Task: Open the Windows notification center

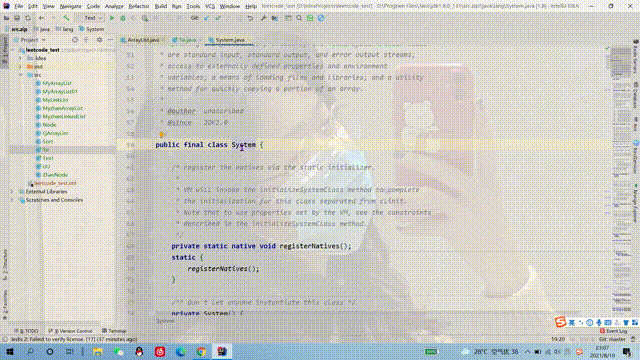Action: click(627, 351)
